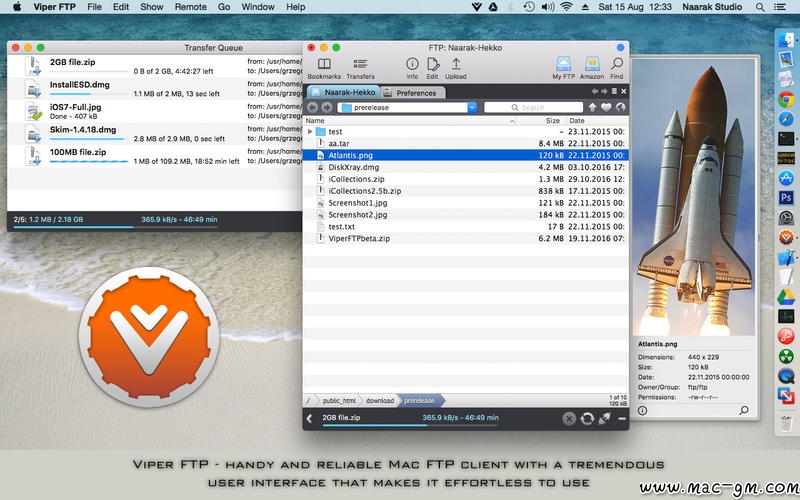Click the disconnect plug icon
Screen dimensions: 800x500
(x=605, y=419)
